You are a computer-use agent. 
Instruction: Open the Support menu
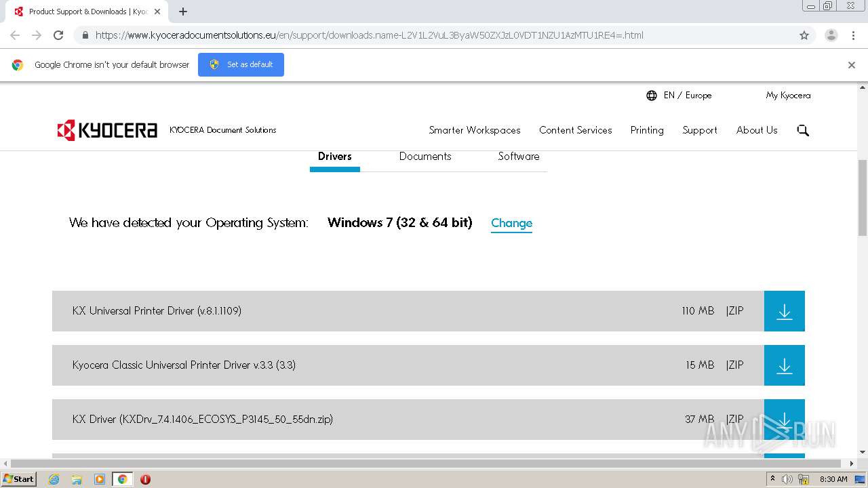(700, 130)
